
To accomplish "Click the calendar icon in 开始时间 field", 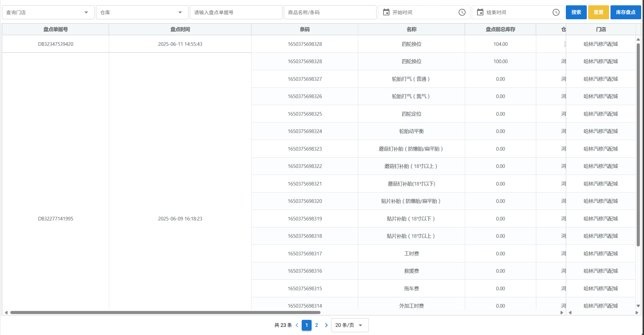I will click(x=386, y=12).
